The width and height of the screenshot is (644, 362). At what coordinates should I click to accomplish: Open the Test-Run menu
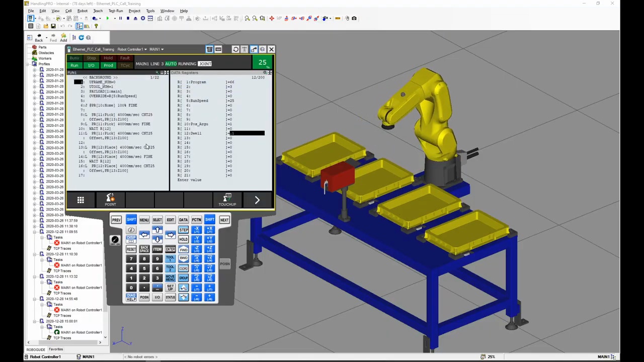(115, 11)
